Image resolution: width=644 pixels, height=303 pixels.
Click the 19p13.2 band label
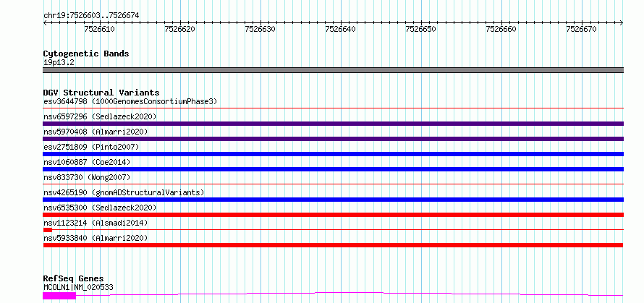tap(59, 63)
